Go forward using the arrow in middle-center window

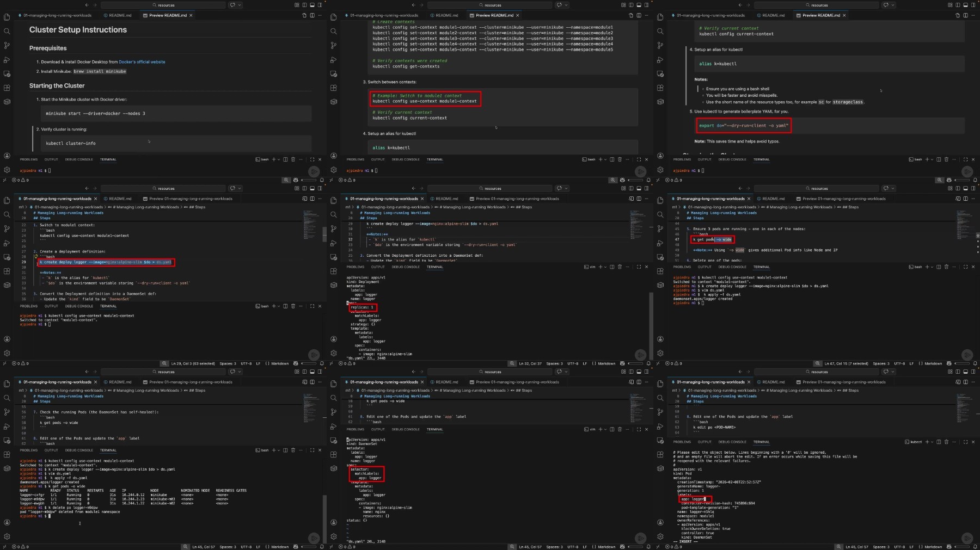(421, 188)
